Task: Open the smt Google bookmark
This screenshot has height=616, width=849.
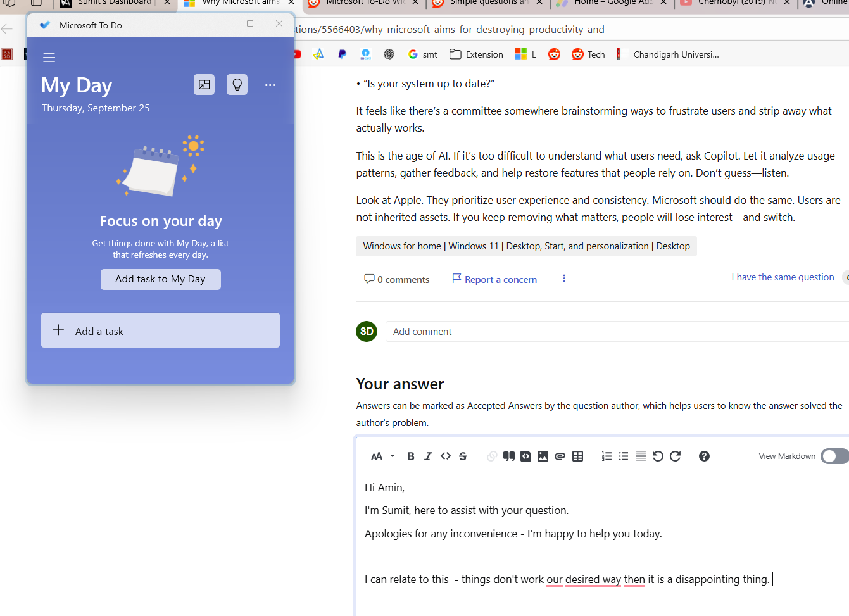Action: (423, 54)
